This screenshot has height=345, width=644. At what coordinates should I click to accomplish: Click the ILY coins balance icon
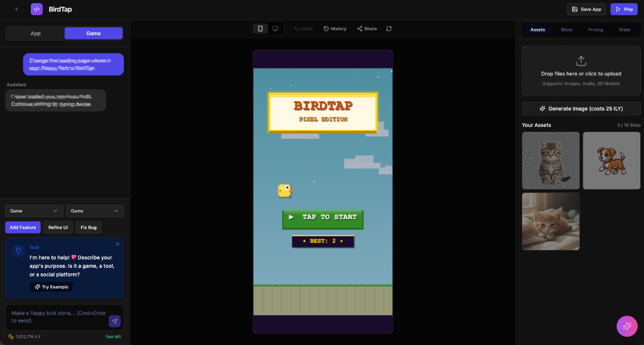pyautogui.click(x=11, y=337)
